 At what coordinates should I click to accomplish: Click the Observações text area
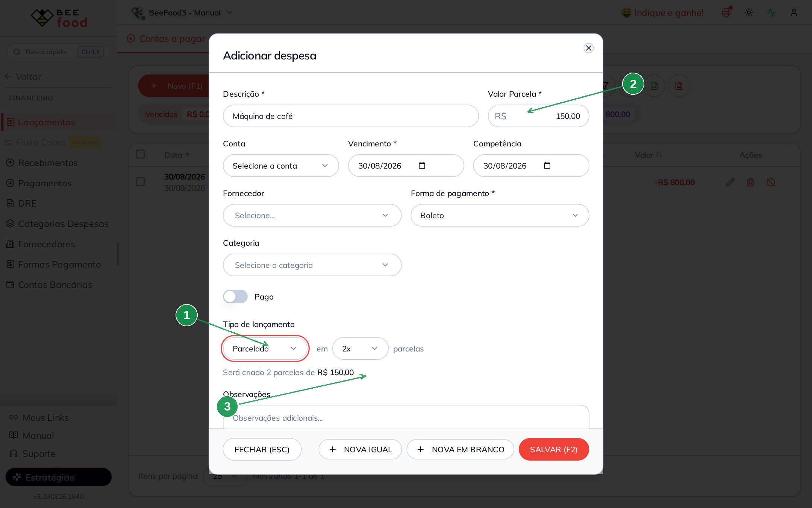[x=406, y=417]
